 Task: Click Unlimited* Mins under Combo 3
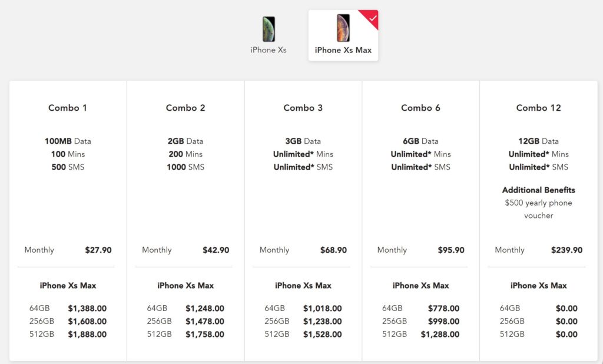(x=303, y=154)
